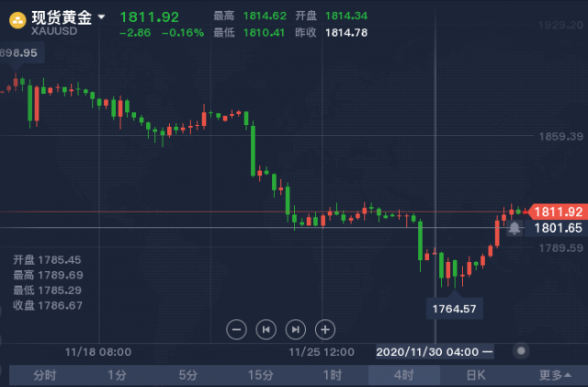Click the price alert bell icon

pos(514,228)
